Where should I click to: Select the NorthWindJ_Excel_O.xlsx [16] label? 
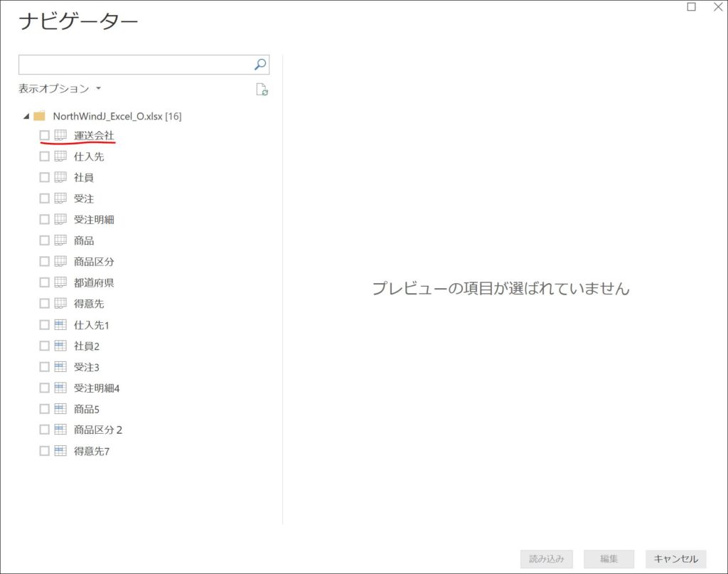(117, 116)
